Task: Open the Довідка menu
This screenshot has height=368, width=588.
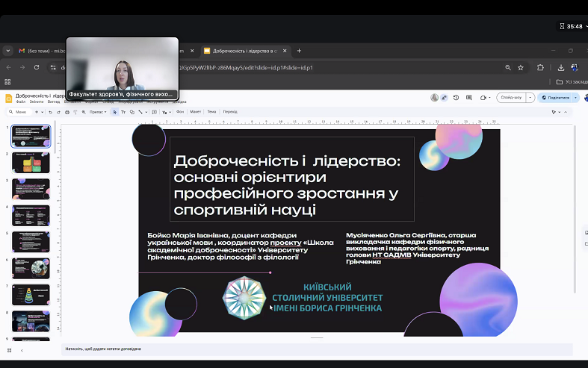Action: coord(179,102)
